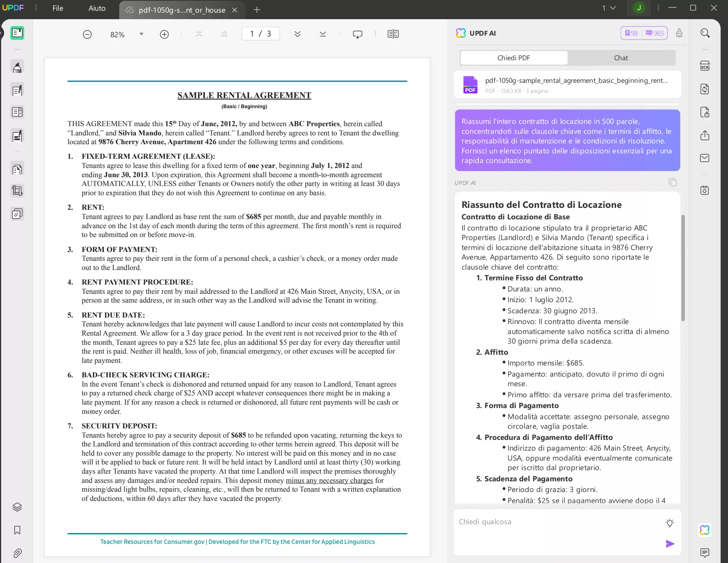This screenshot has width=728, height=563.
Task: Clear chat with the broom icon
Action: tap(679, 33)
